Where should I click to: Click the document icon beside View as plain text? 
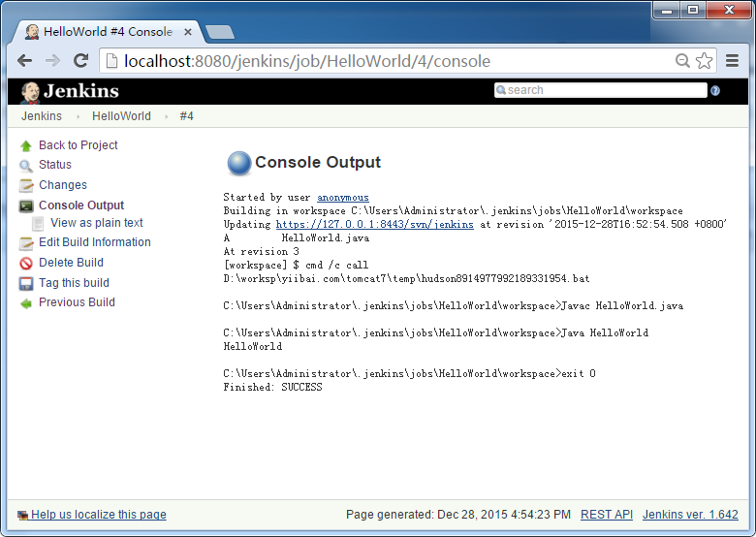click(x=38, y=224)
